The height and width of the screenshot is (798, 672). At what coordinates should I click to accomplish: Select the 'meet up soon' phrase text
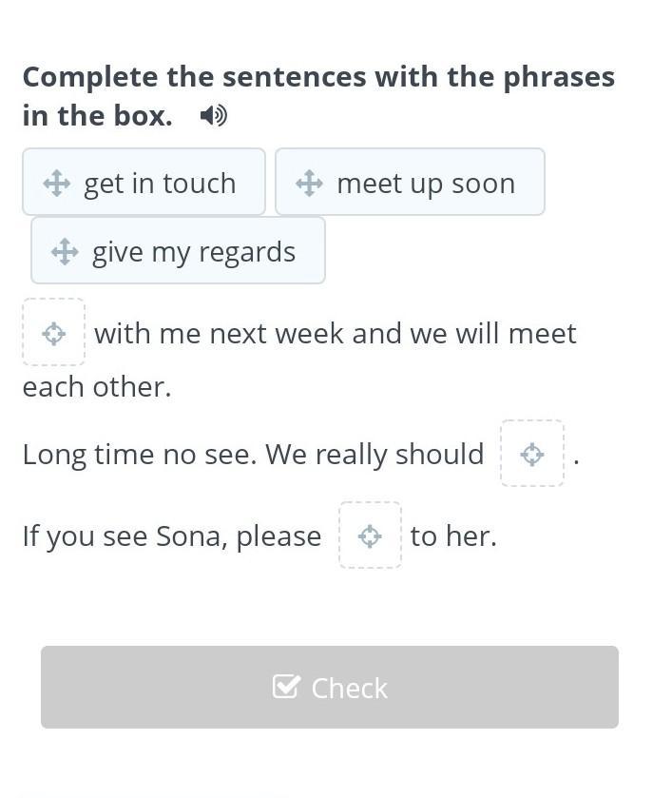pyautogui.click(x=426, y=184)
